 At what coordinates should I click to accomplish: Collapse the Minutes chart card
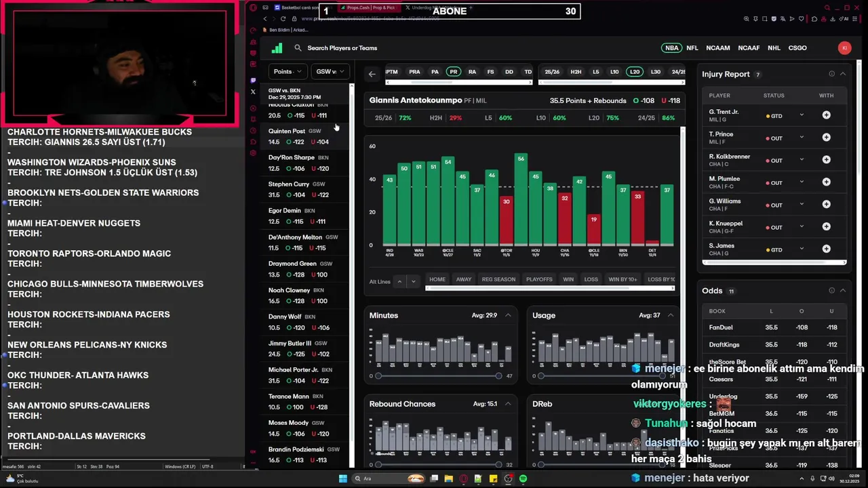(x=508, y=315)
